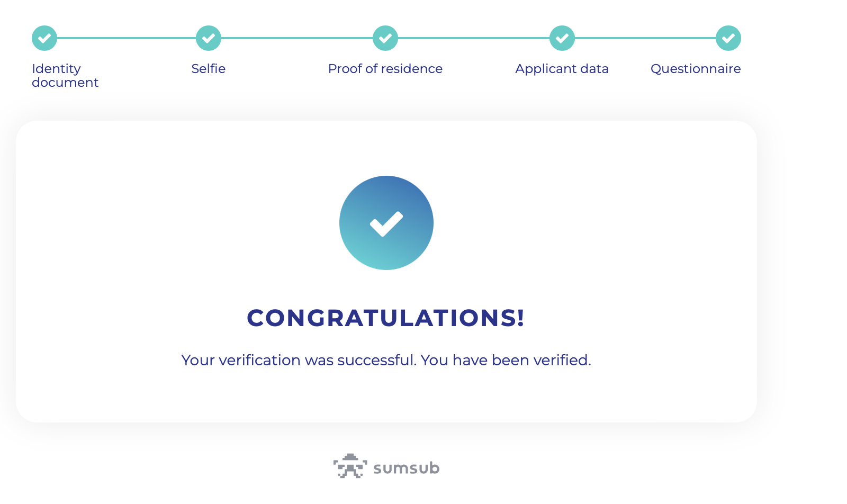The image size is (847, 504).
Task: Click progress line between Proof and Applicant
Action: pos(474,38)
